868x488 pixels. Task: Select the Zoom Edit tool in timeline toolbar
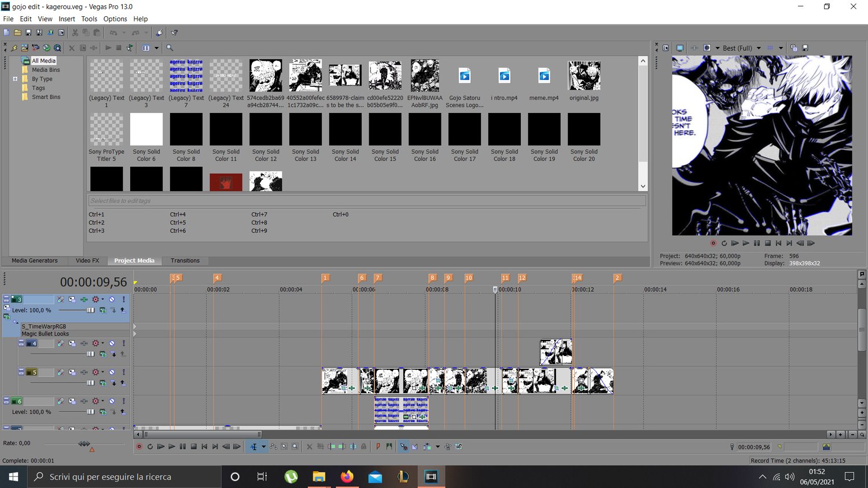coord(295,446)
